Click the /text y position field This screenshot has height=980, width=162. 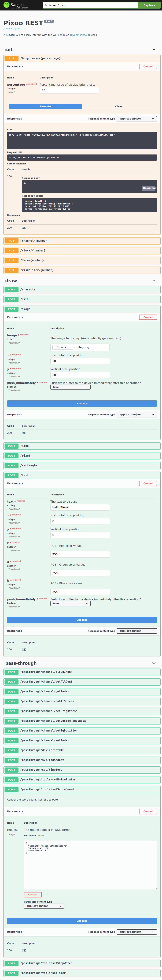[x=80, y=535]
